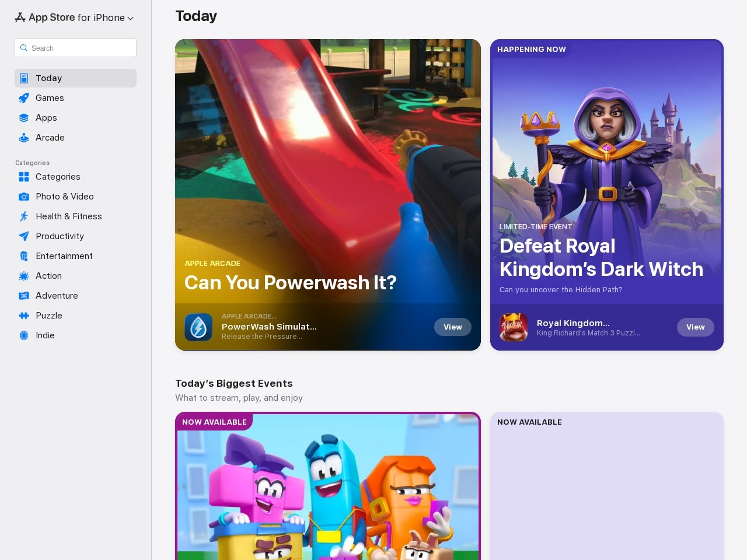Click the Photo & Video camera icon
747x560 pixels.
point(24,197)
